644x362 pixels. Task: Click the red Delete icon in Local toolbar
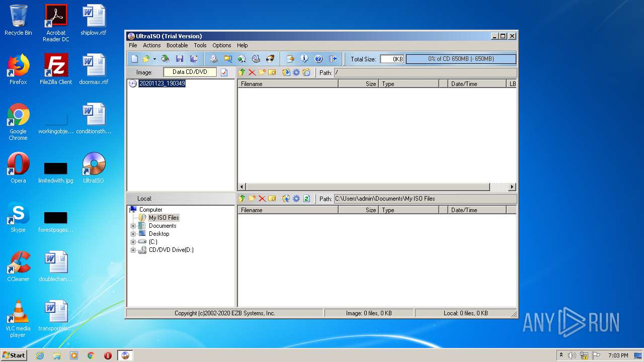[262, 199]
